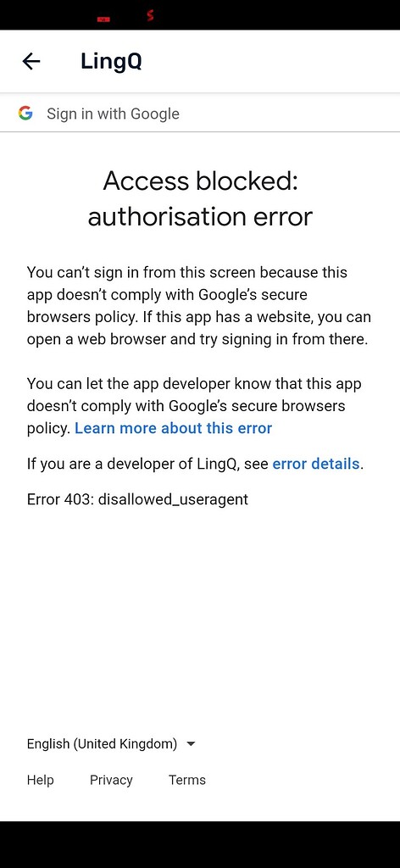Tap the black status bar at top
Screen dimensions: 400x868
pos(200,15)
